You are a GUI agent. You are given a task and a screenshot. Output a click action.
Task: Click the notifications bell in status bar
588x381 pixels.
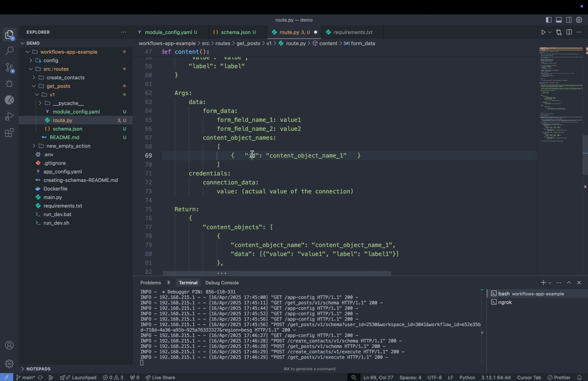coord(579,377)
